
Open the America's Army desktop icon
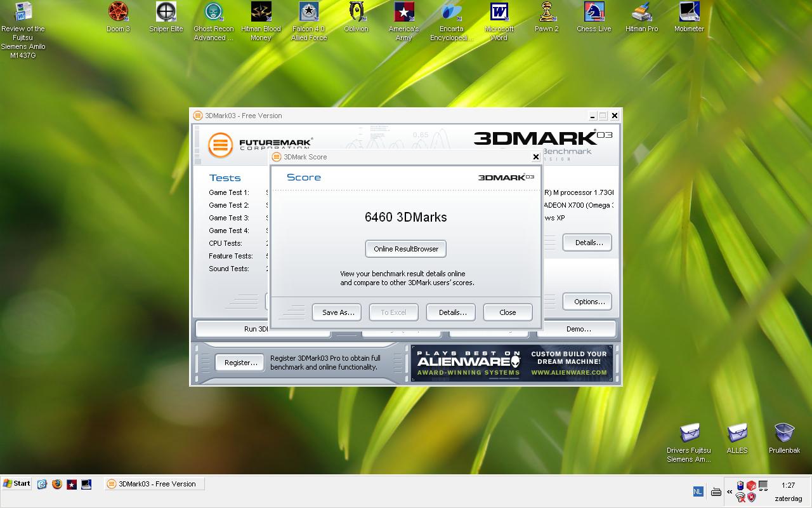coord(403,22)
